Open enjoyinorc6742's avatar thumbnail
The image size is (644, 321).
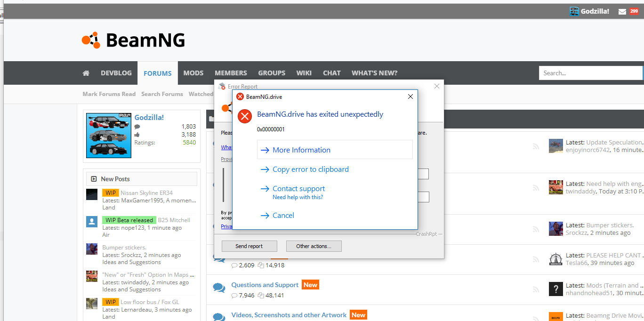[556, 146]
